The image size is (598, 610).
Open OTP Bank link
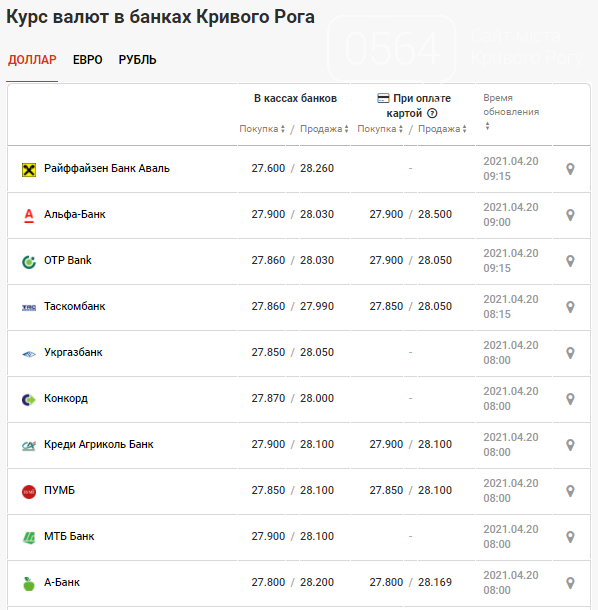pos(68,260)
